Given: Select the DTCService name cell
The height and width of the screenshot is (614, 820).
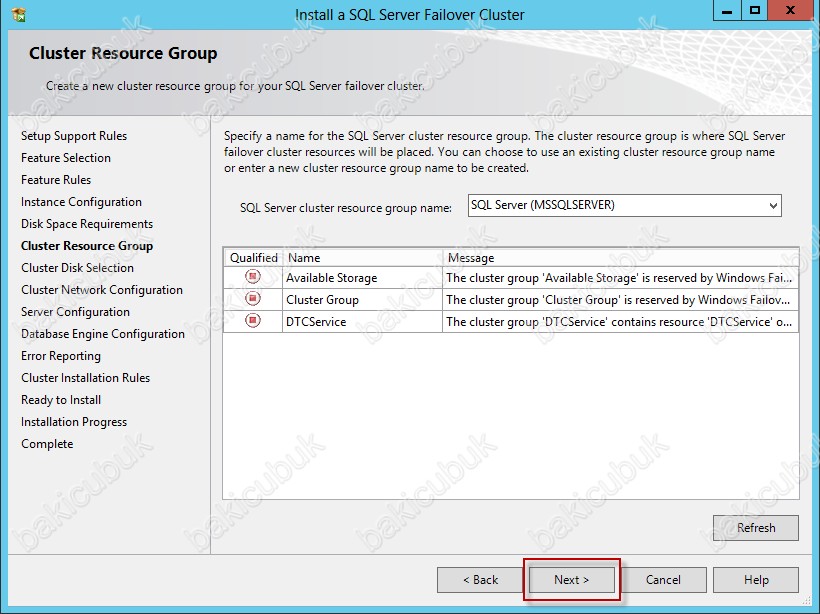Looking at the screenshot, I should tap(362, 322).
